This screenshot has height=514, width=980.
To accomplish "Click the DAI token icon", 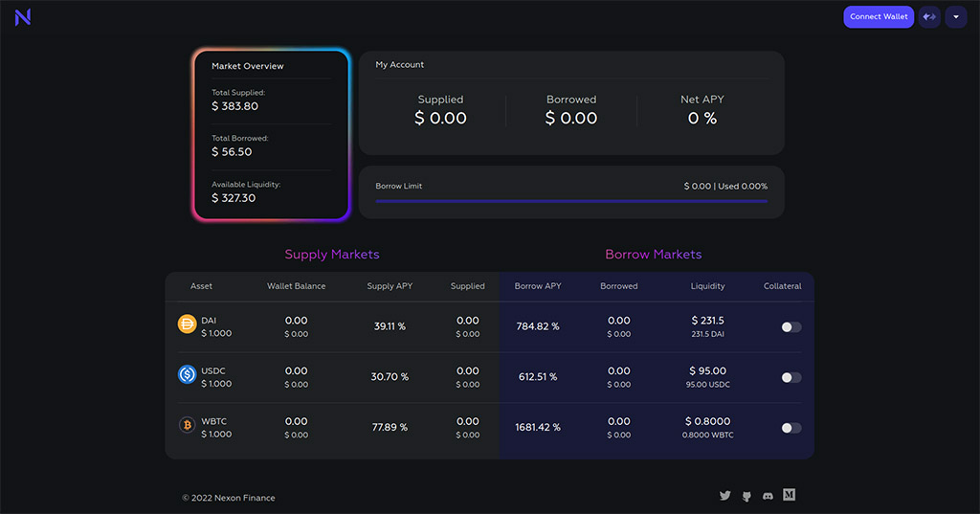I will [x=188, y=324].
